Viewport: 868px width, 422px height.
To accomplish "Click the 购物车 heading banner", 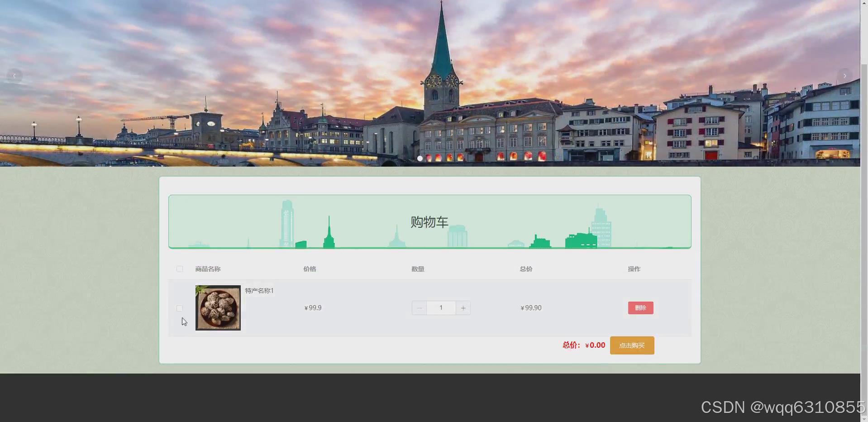I will coord(429,222).
